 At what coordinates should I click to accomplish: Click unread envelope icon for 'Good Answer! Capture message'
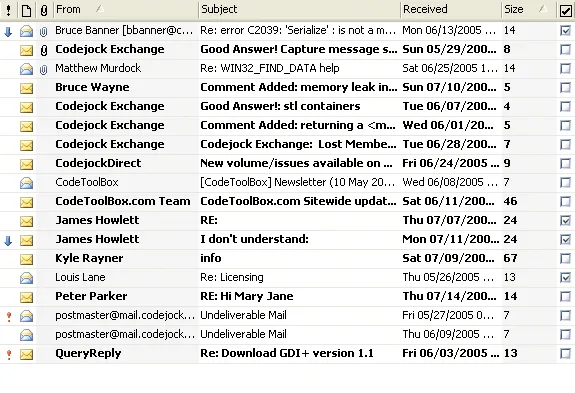(x=26, y=51)
